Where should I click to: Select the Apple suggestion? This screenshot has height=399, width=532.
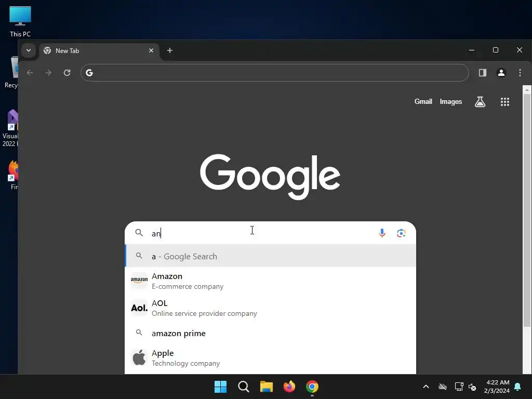270,358
